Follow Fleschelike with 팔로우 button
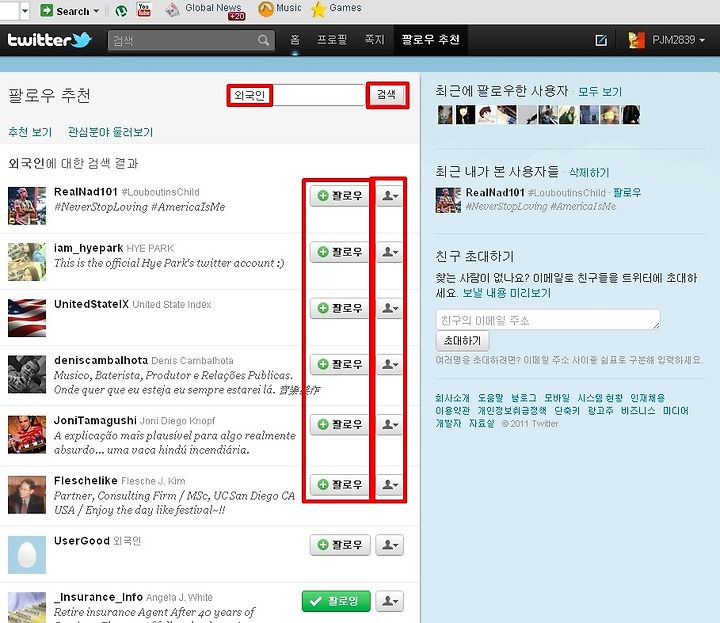Viewport: 720px width, 623px height. pyautogui.click(x=340, y=485)
